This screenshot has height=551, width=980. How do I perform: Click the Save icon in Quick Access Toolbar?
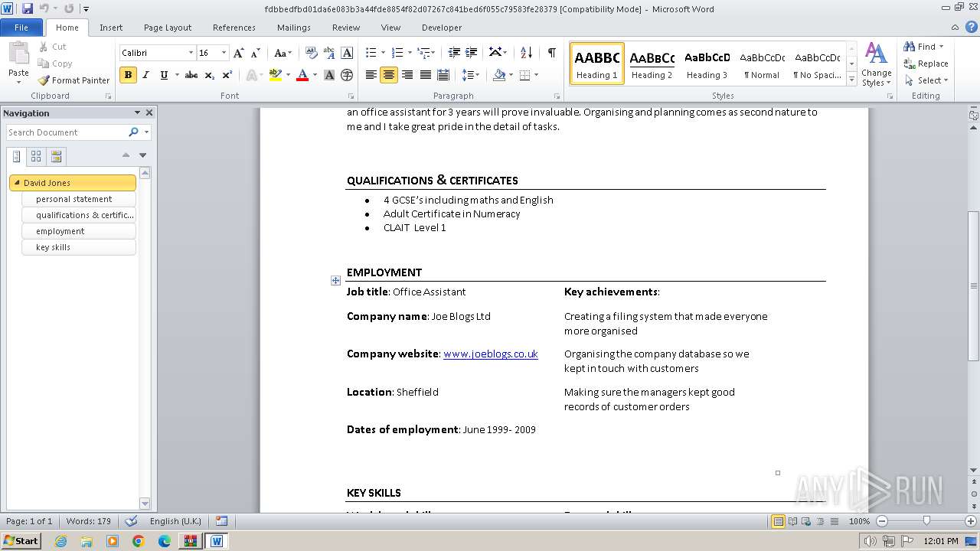[x=28, y=8]
